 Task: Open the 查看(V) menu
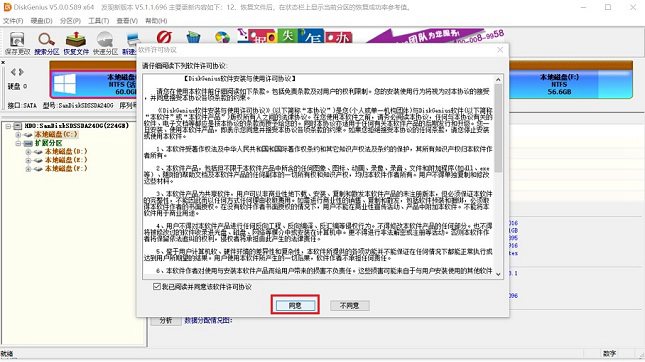pyautogui.click(x=127, y=21)
